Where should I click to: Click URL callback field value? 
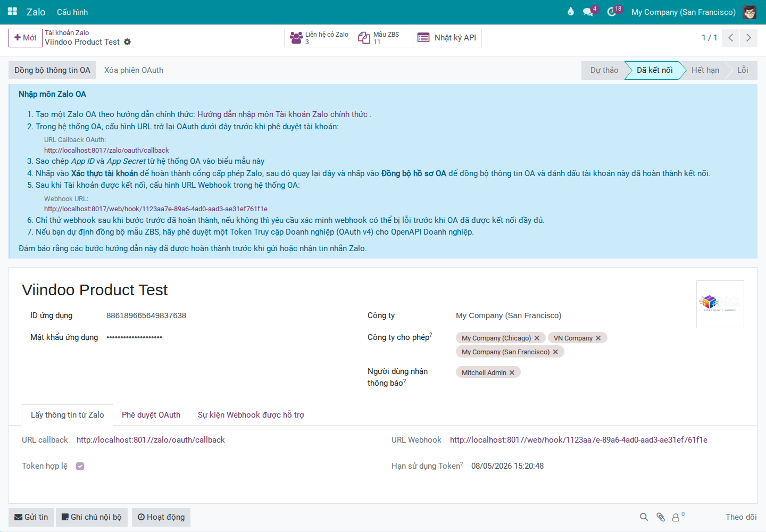pos(151,440)
